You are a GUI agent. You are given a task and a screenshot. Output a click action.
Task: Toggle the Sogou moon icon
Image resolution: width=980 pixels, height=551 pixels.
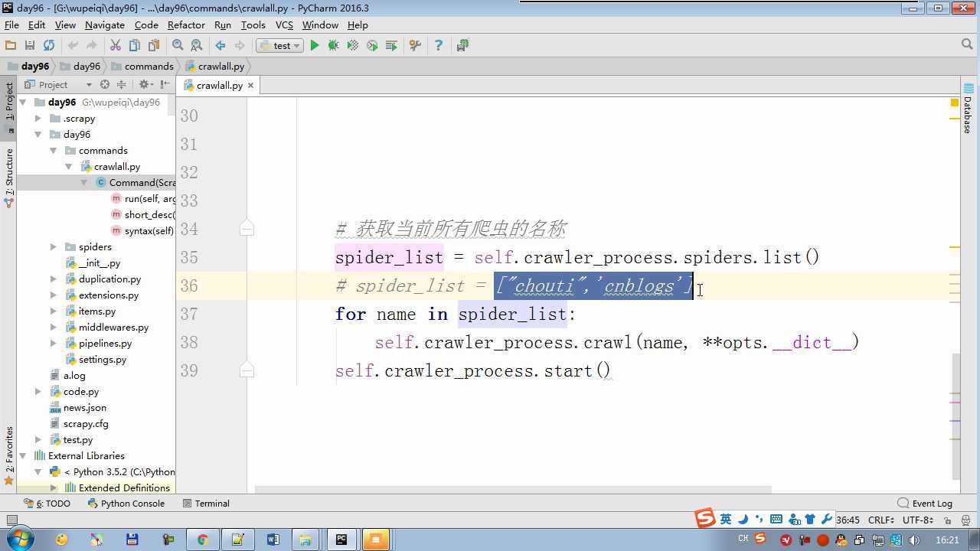[x=743, y=519]
